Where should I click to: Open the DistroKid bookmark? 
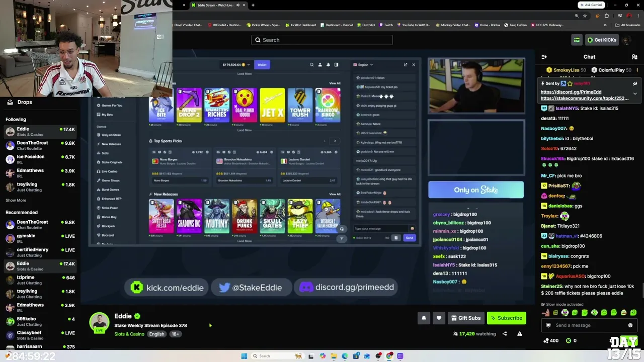point(366,25)
